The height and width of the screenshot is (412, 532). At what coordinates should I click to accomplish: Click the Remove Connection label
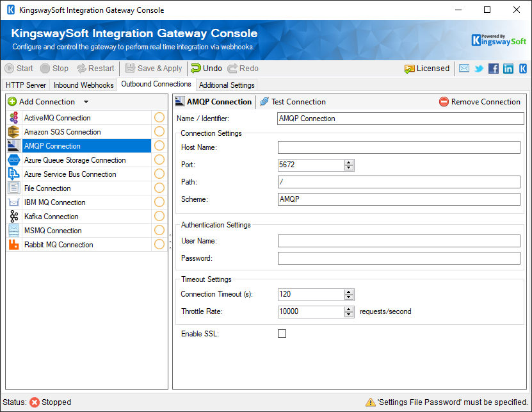click(x=485, y=101)
